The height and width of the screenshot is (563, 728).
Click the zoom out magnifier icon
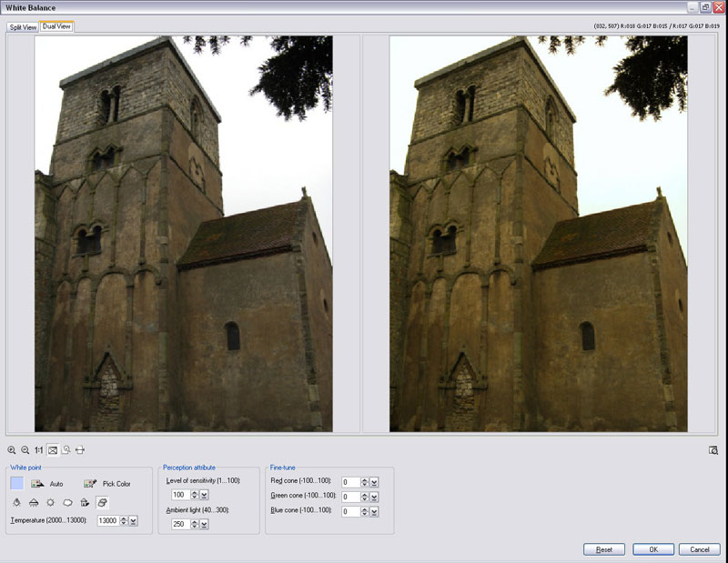pos(25,449)
